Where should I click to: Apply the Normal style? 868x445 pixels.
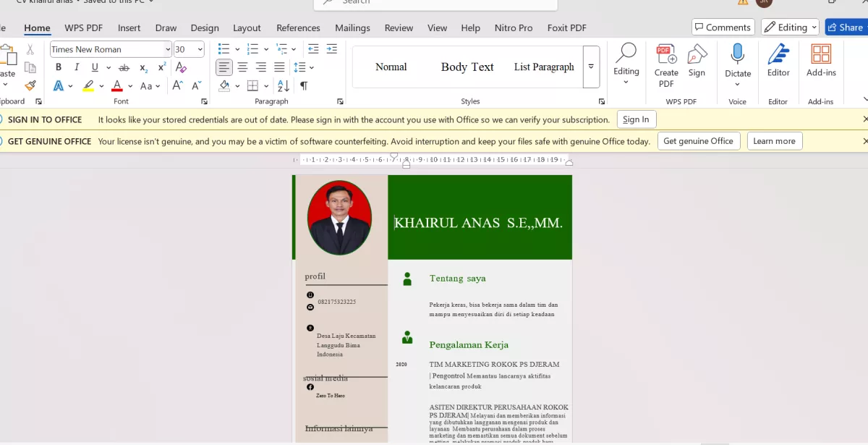[x=391, y=67]
